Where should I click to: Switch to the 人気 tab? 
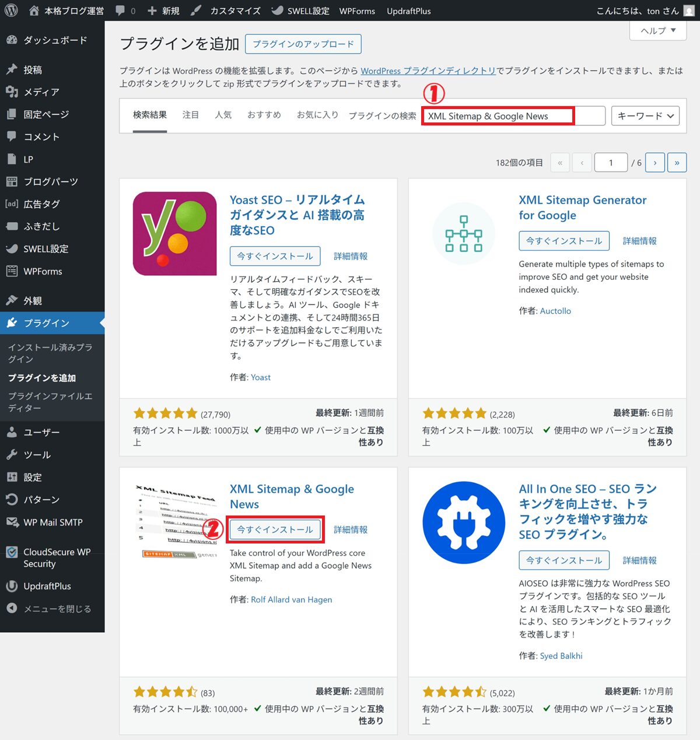tap(223, 115)
